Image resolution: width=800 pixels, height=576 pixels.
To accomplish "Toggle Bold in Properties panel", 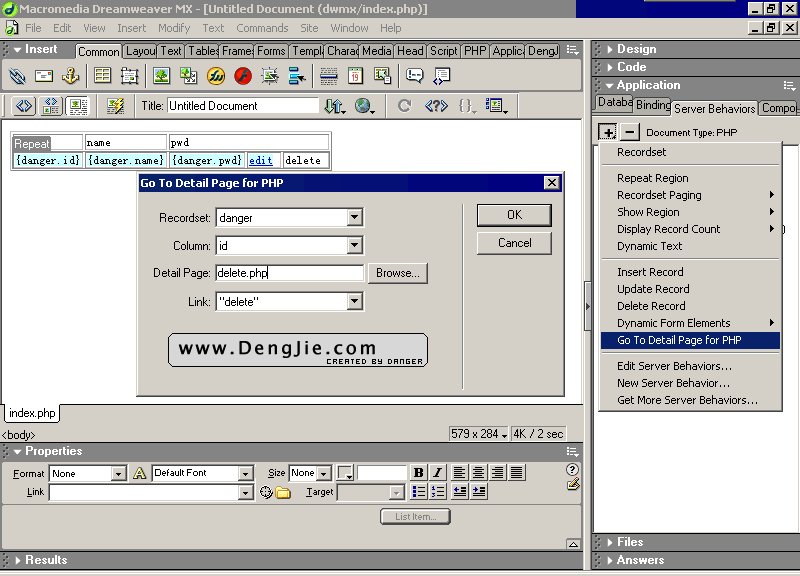I will pyautogui.click(x=418, y=473).
